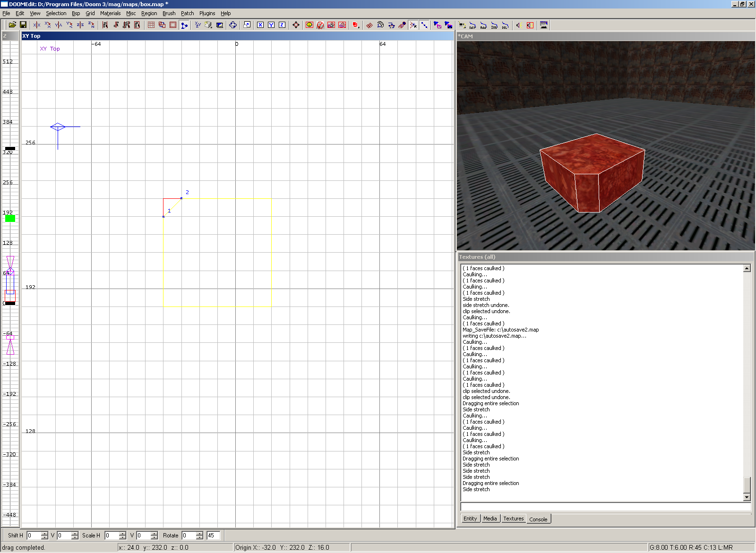Click the Scale H input field
The width and height of the screenshot is (756, 553).
pyautogui.click(x=112, y=536)
